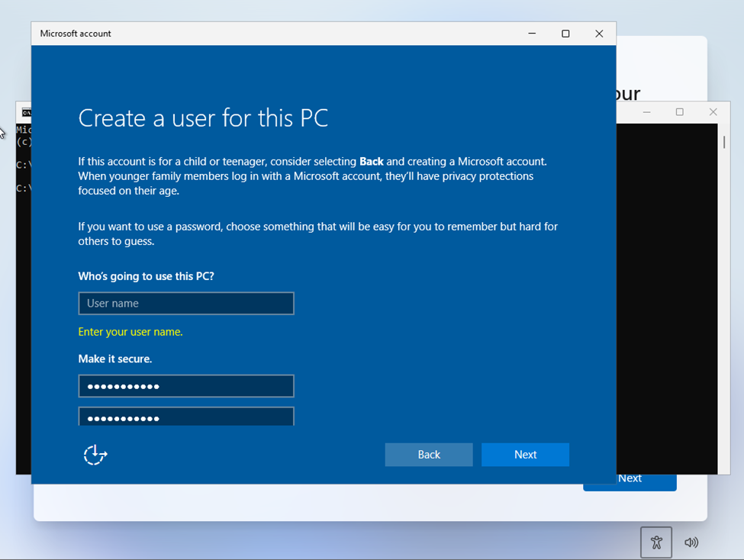Screen dimensions: 744x560
Task: Focus the User name text field
Action: (x=186, y=304)
